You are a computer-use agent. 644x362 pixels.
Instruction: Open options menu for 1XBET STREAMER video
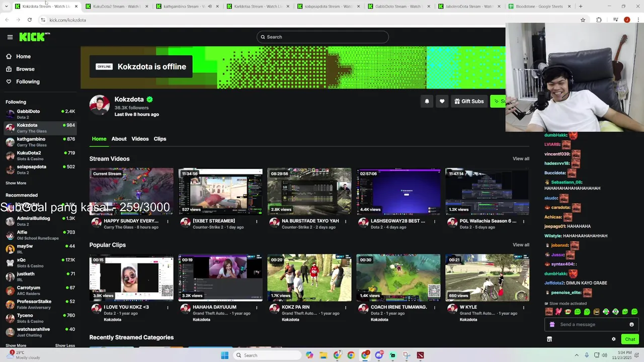[257, 221]
